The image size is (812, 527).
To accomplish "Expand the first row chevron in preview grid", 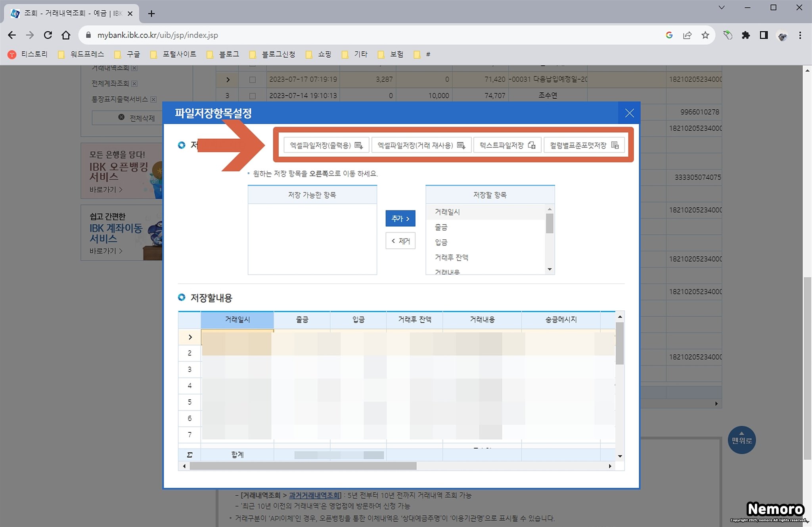I will (x=190, y=337).
